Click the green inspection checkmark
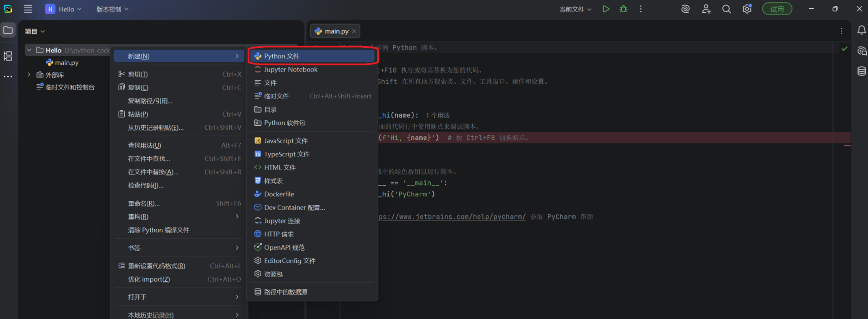The image size is (868, 319). (844, 48)
